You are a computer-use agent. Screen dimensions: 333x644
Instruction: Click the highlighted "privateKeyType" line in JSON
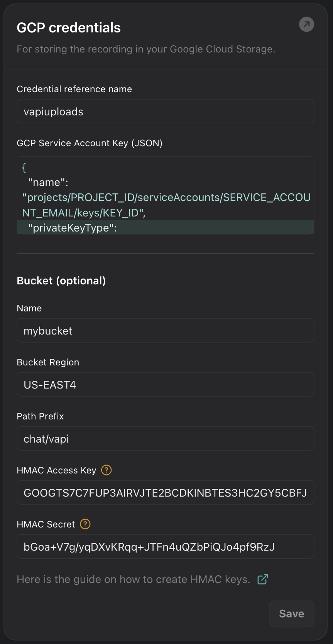coord(73,228)
